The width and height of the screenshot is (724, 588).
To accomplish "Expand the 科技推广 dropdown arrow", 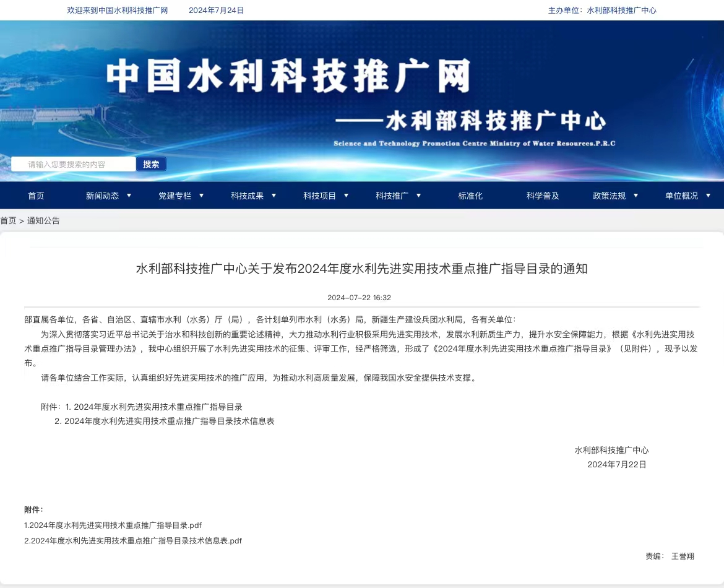I will click(419, 196).
